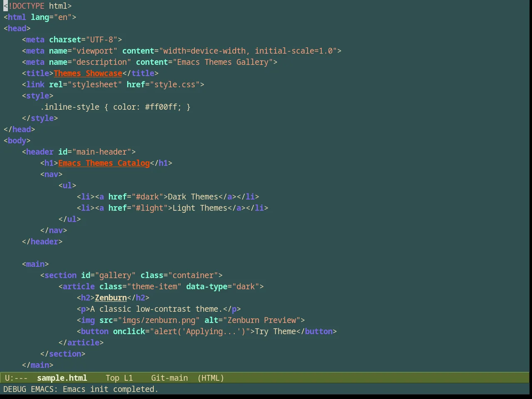Place cursor on DOCTYPE keyword

tap(28, 6)
